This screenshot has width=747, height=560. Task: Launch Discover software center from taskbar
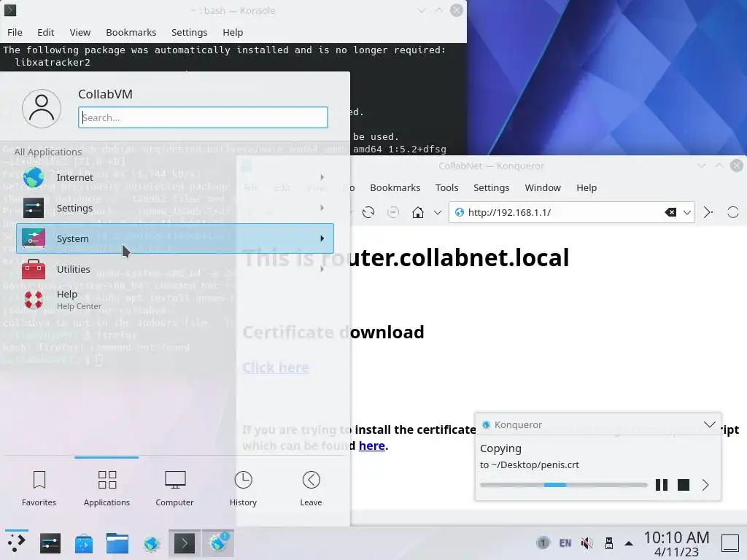point(84,542)
